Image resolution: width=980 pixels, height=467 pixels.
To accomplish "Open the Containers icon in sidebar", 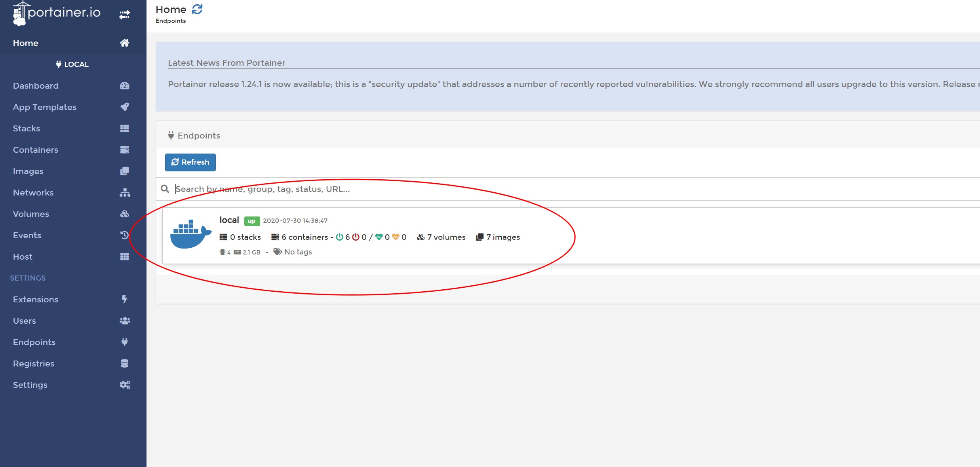I will pos(125,150).
